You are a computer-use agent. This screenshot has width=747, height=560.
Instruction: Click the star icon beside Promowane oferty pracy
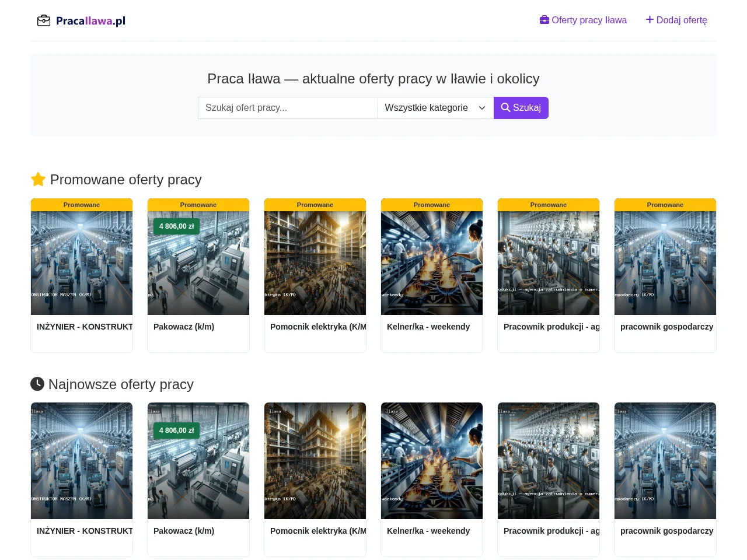(x=38, y=180)
